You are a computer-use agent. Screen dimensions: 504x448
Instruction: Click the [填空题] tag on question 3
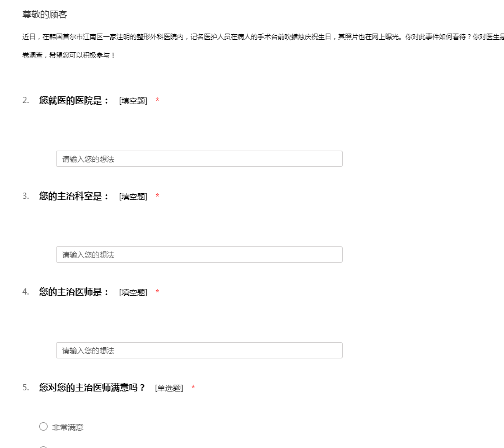coord(133,197)
